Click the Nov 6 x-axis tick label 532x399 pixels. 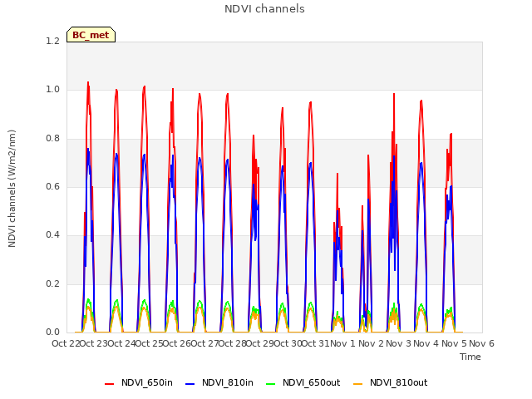click(x=482, y=343)
